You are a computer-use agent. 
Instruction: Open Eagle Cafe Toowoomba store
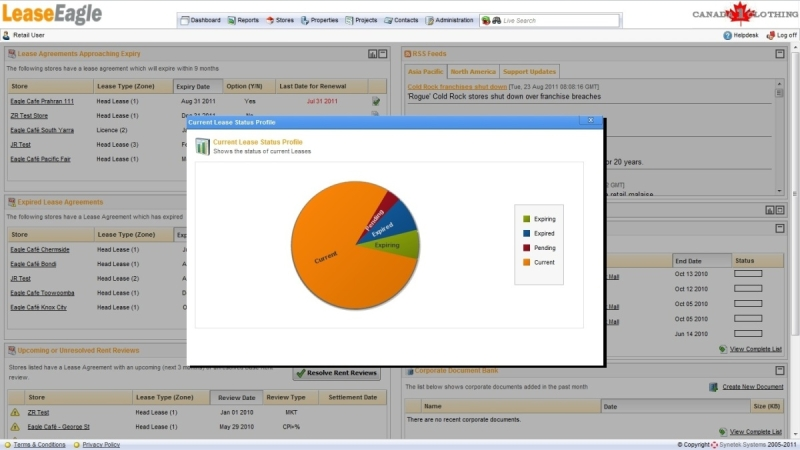pyautogui.click(x=42, y=293)
